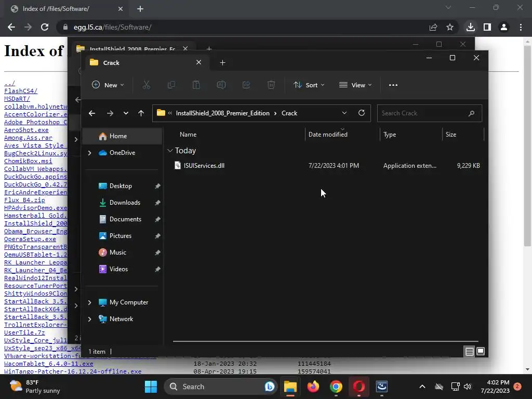Click the Delete trash icon in Explorer toolbar

(x=271, y=85)
